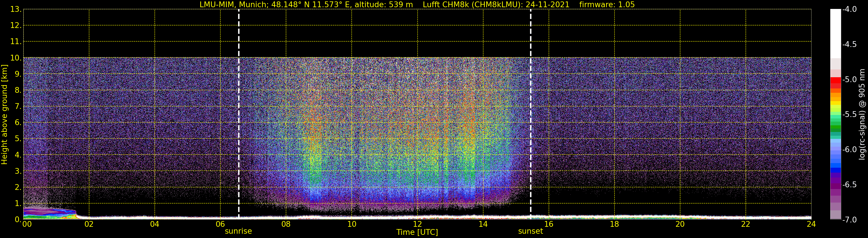Click the '06' tick on the time axis
Viewport: 868px width, 238px height.
(x=220, y=224)
